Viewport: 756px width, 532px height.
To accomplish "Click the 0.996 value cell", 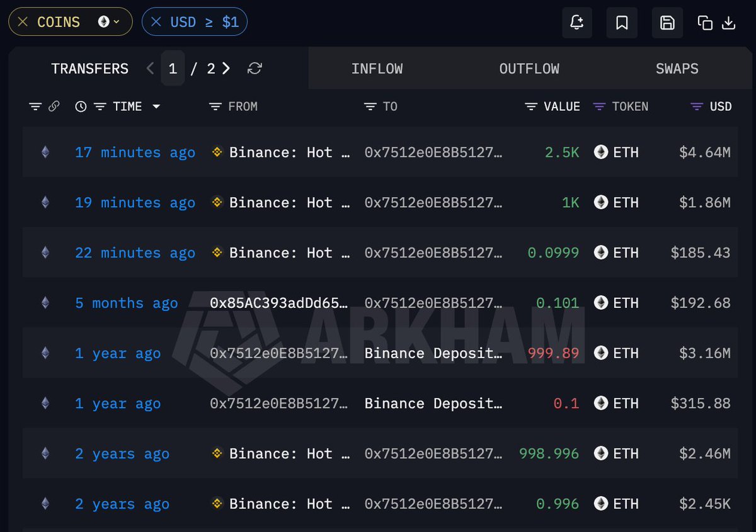I will (x=558, y=504).
